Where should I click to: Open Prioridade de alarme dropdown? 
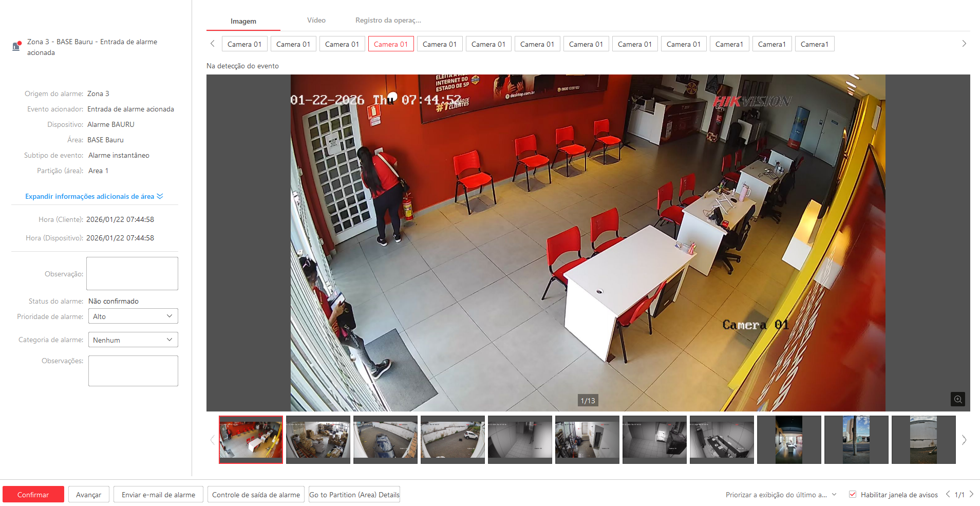point(133,316)
